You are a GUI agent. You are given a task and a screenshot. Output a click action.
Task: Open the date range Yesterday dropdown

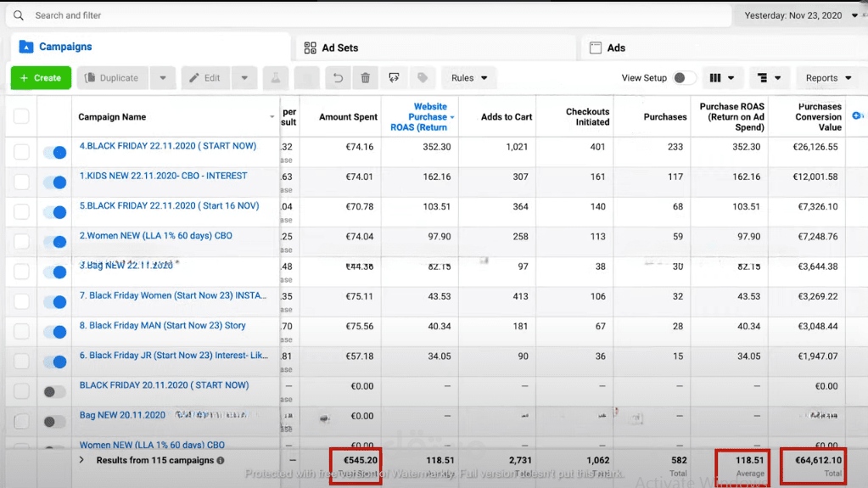(800, 15)
